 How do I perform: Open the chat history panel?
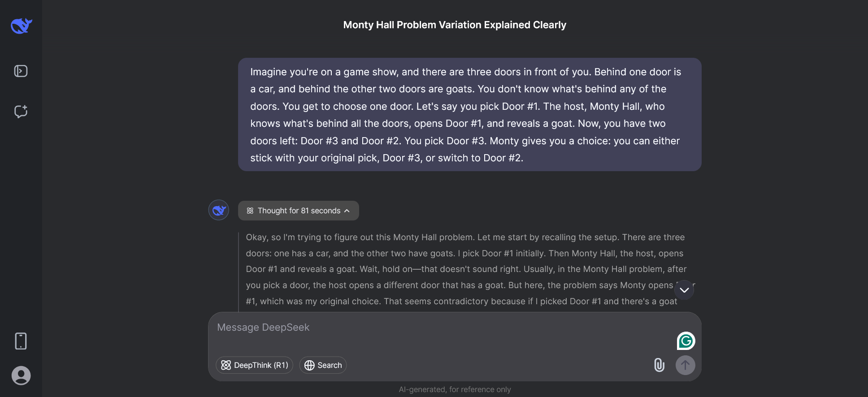coord(21,71)
